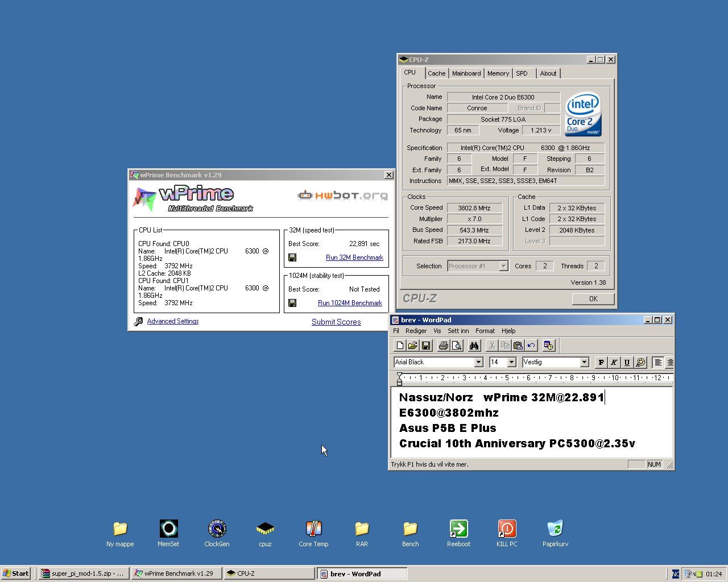Click the scissors Cut icon
The image size is (728, 582).
(491, 345)
